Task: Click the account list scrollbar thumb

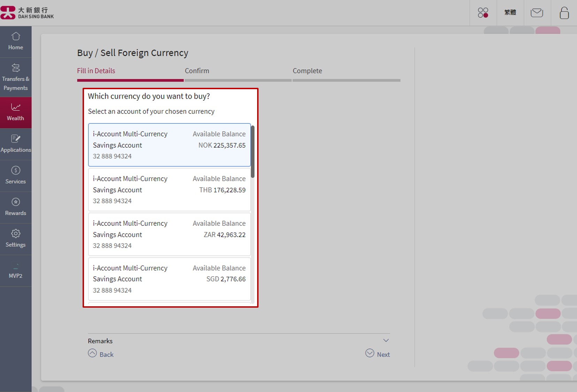Action: [253, 152]
